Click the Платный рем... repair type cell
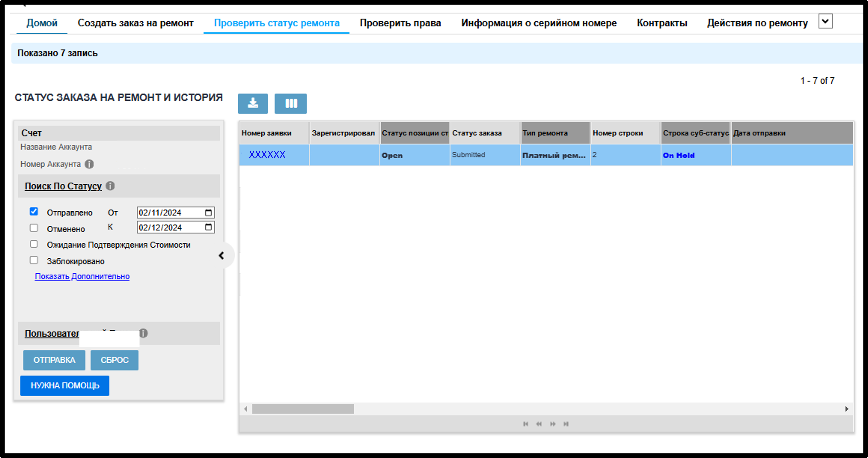The height and width of the screenshot is (458, 868). point(555,155)
